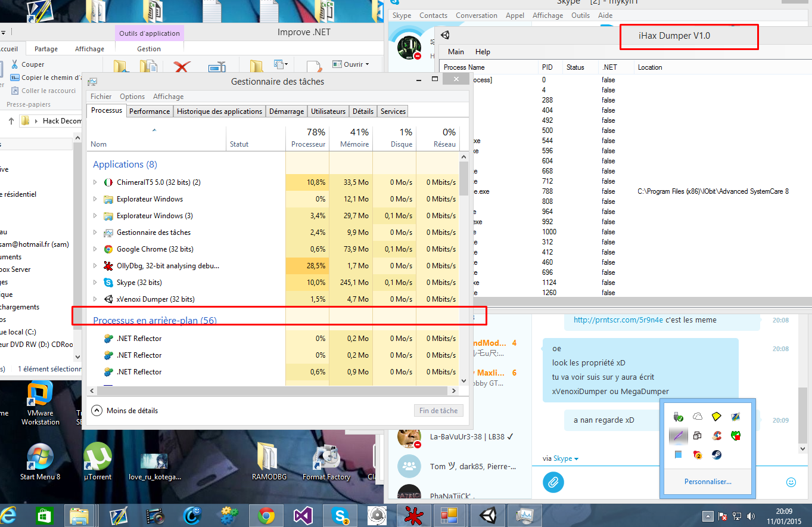Click the Task Manager vertical scrollbar thumb

point(464,178)
